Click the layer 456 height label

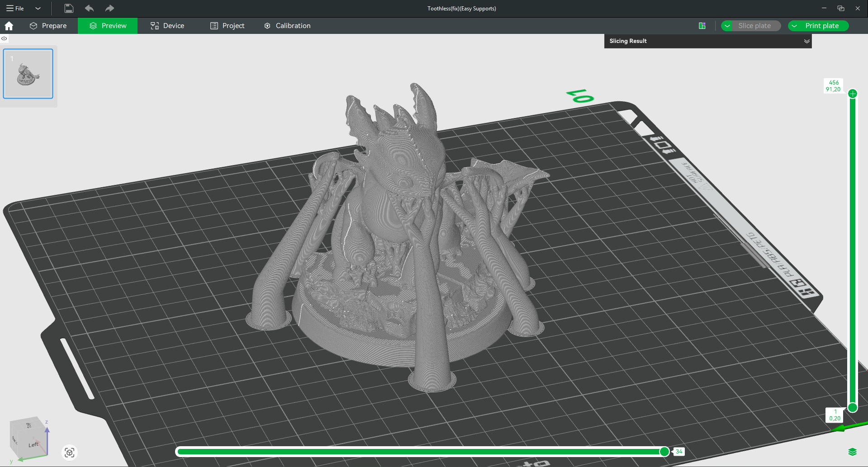[x=833, y=86]
